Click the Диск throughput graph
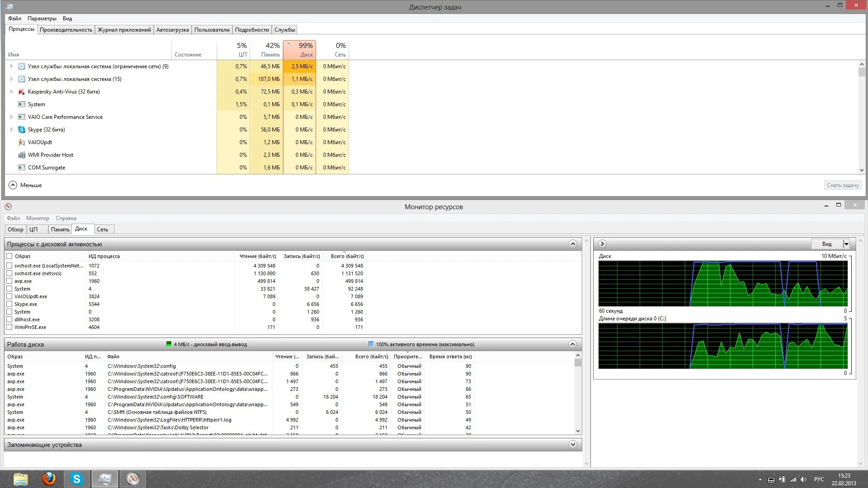Viewport: 868px width, 488px height. click(x=723, y=284)
